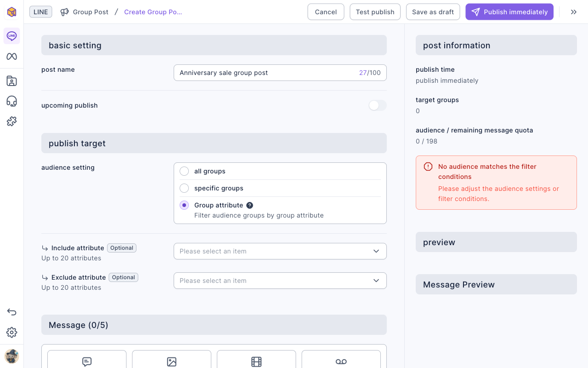The height and width of the screenshot is (368, 588).
Task: Click the user avatar in sidebar
Action: click(11, 356)
